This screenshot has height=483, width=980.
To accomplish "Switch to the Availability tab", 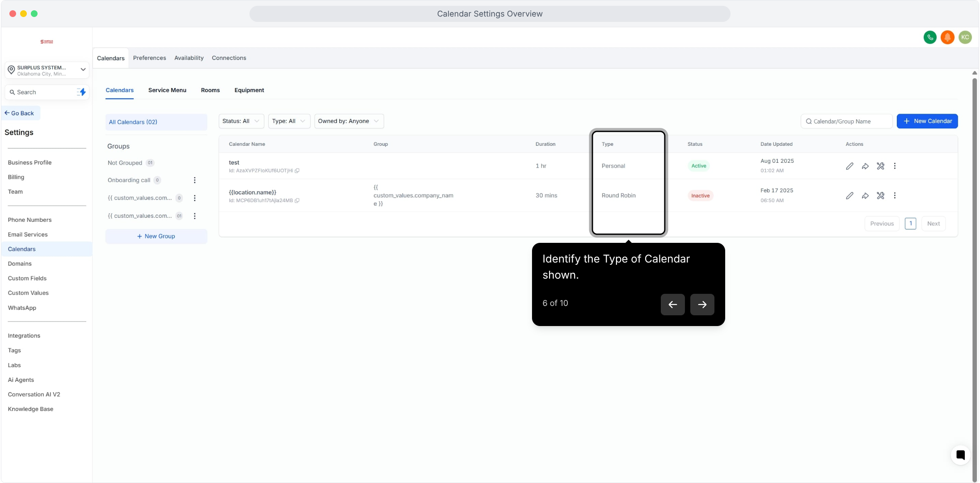I will 189,58.
